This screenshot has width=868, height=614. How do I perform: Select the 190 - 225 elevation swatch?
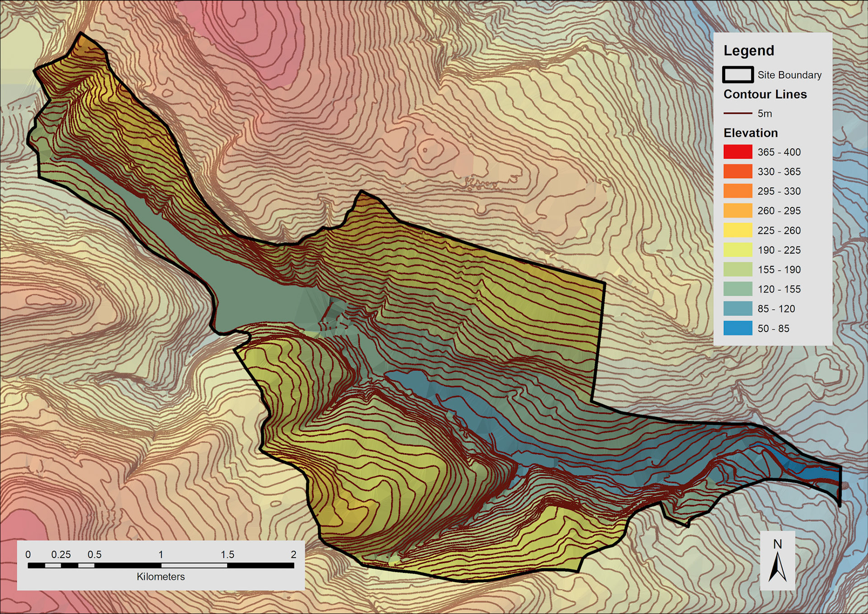(738, 250)
